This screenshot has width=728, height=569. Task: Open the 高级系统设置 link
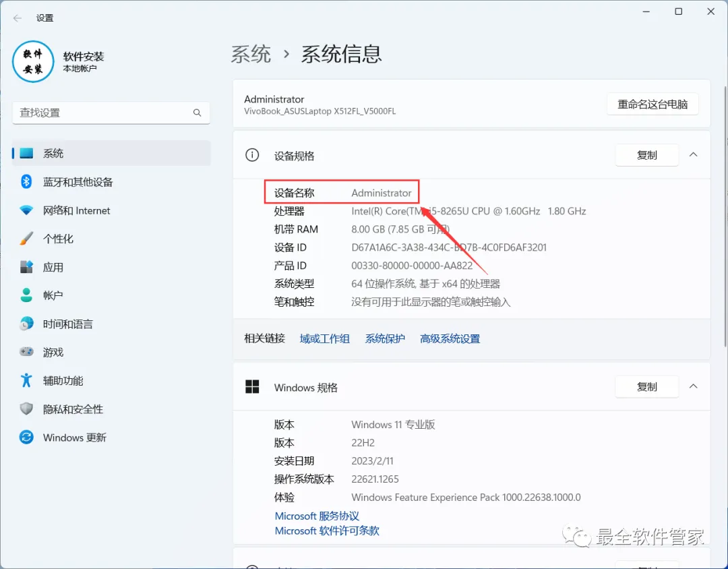450,338
